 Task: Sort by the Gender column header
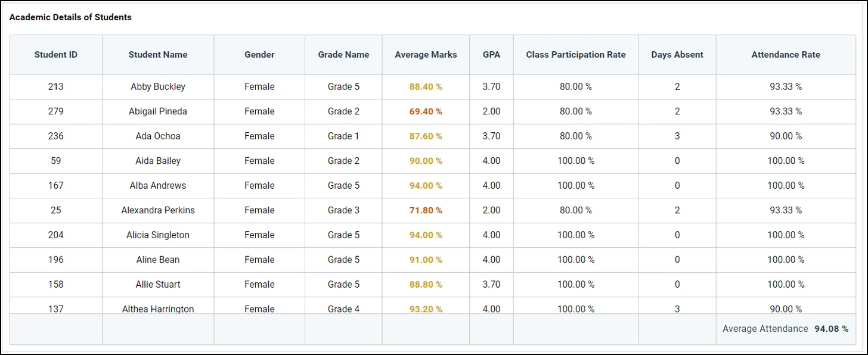pos(259,54)
